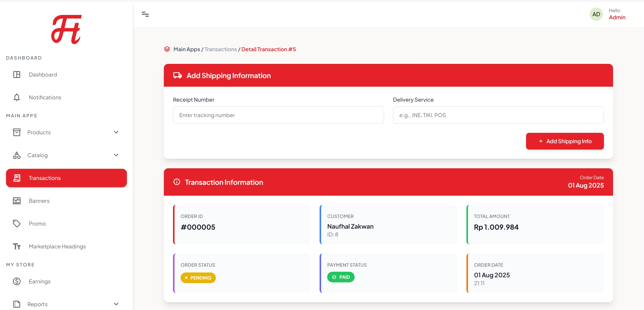This screenshot has height=310, width=644.
Task: Open Notifications via the bell icon
Action: (16, 97)
